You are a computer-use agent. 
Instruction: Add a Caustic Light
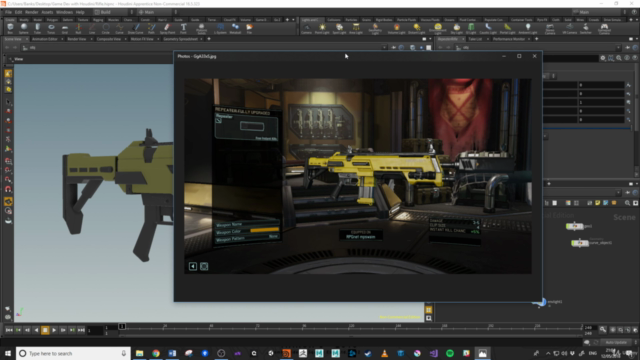pos(488,29)
